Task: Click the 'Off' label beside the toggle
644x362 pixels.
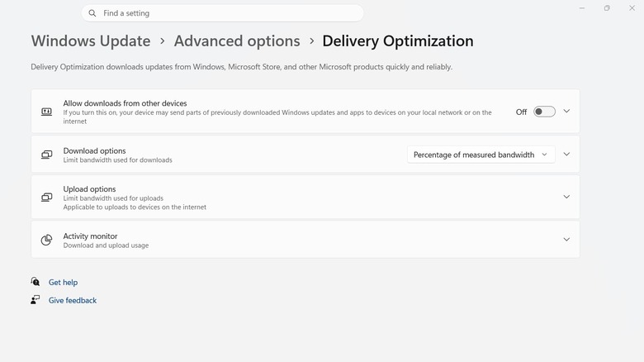Action: coord(521,112)
